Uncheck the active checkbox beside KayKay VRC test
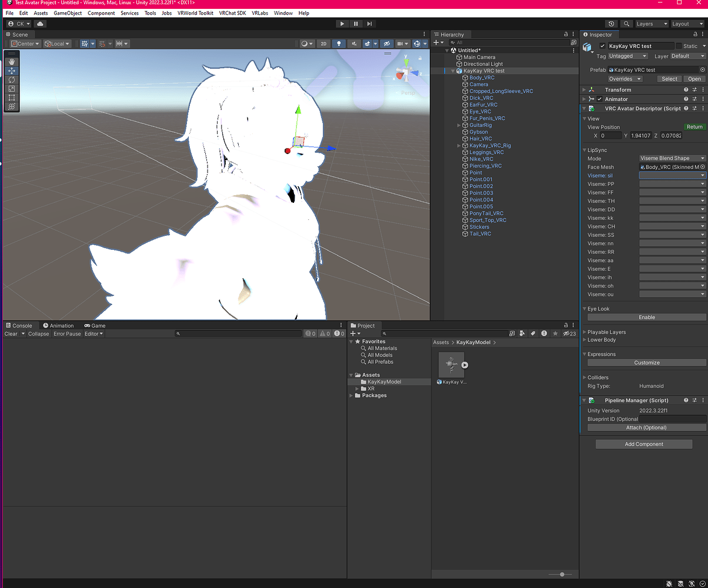 coord(603,45)
